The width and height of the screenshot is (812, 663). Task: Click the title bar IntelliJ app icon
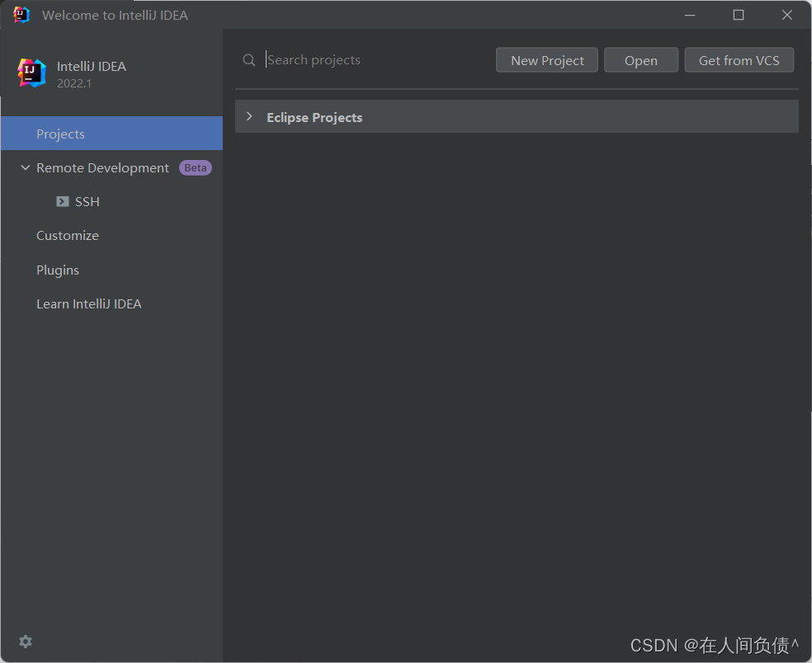[x=21, y=15]
